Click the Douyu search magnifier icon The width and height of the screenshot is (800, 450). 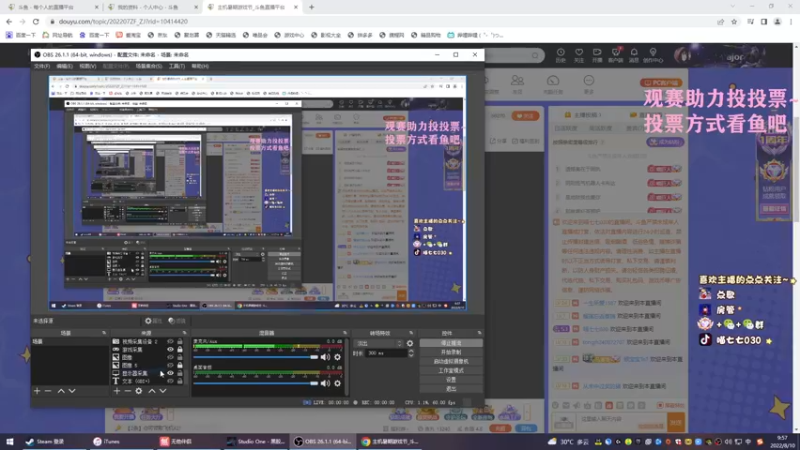[535, 55]
